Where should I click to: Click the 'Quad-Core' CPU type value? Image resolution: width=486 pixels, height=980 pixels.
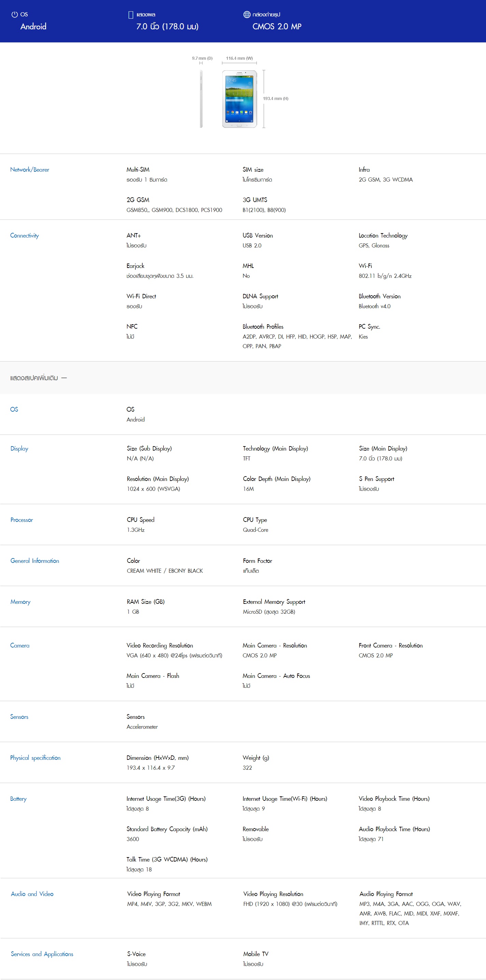point(255,530)
